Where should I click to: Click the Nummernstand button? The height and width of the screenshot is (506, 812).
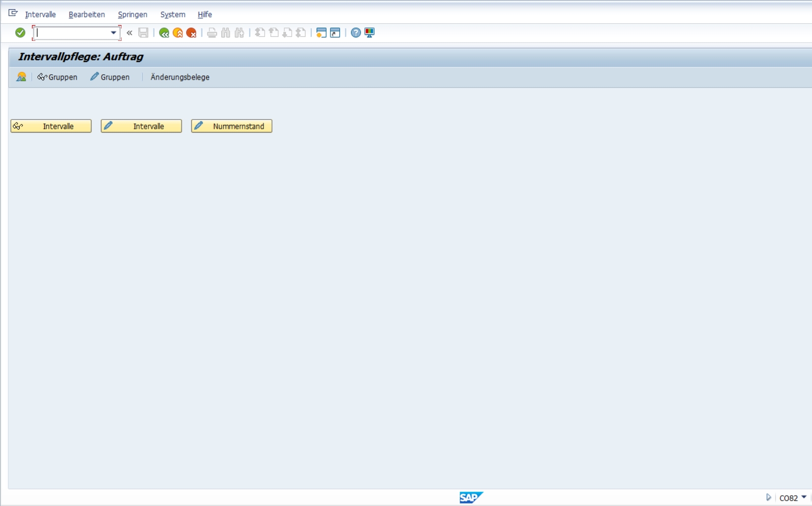[x=232, y=126]
